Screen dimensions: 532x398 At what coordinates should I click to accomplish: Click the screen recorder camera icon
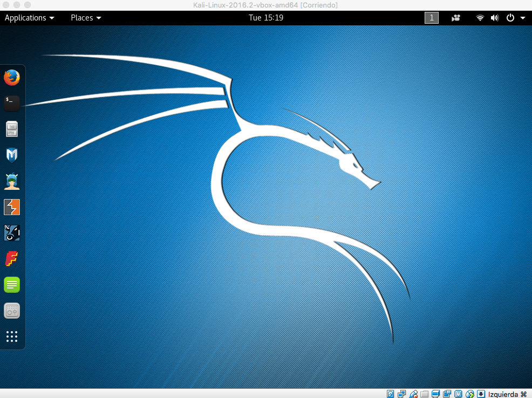click(456, 18)
